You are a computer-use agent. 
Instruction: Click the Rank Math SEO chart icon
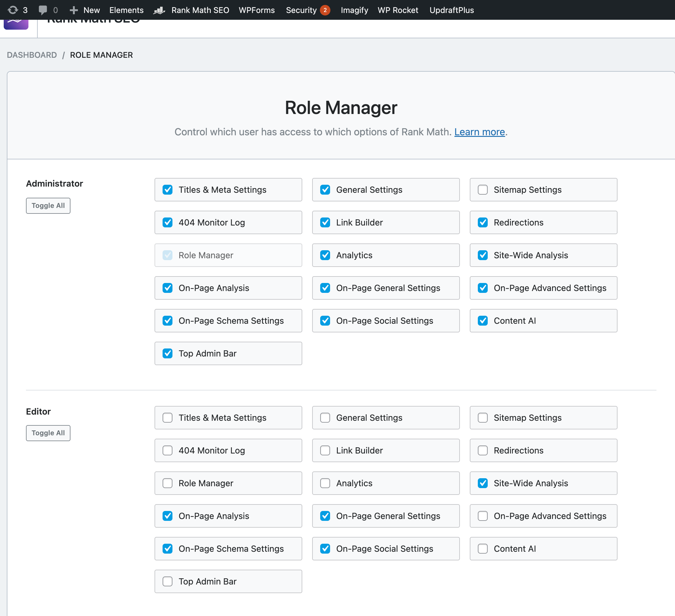pyautogui.click(x=159, y=11)
